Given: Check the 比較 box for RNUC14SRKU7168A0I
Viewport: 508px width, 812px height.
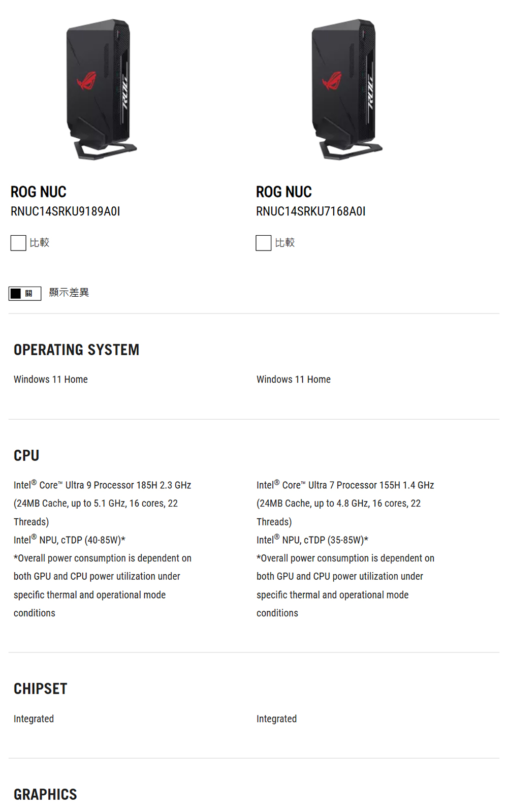Looking at the screenshot, I should coord(264,243).
